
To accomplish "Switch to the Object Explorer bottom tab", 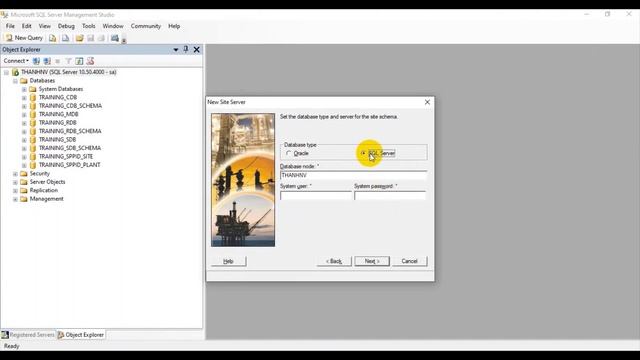I will tap(81, 335).
